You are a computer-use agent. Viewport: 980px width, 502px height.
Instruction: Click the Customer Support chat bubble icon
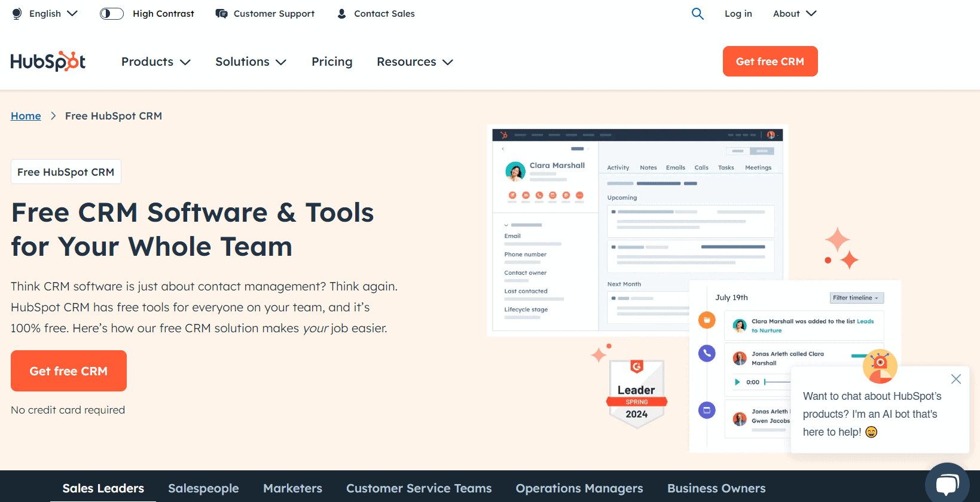[x=221, y=14]
